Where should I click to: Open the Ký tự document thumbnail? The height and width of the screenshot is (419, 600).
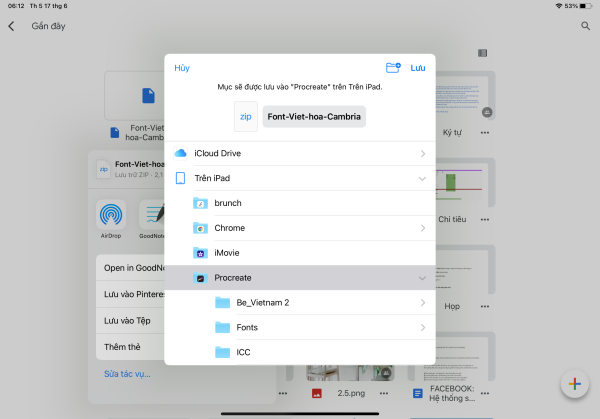465,96
